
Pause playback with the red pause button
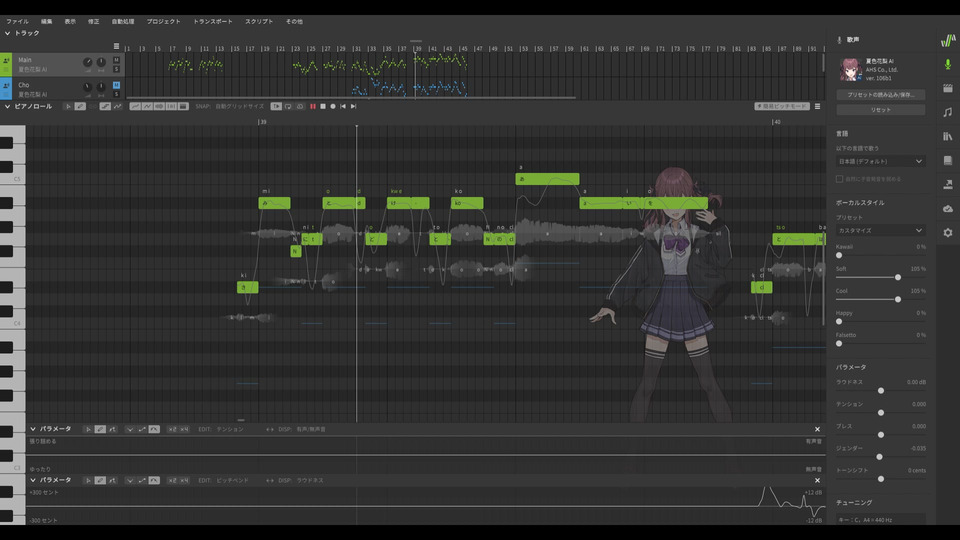tap(313, 107)
